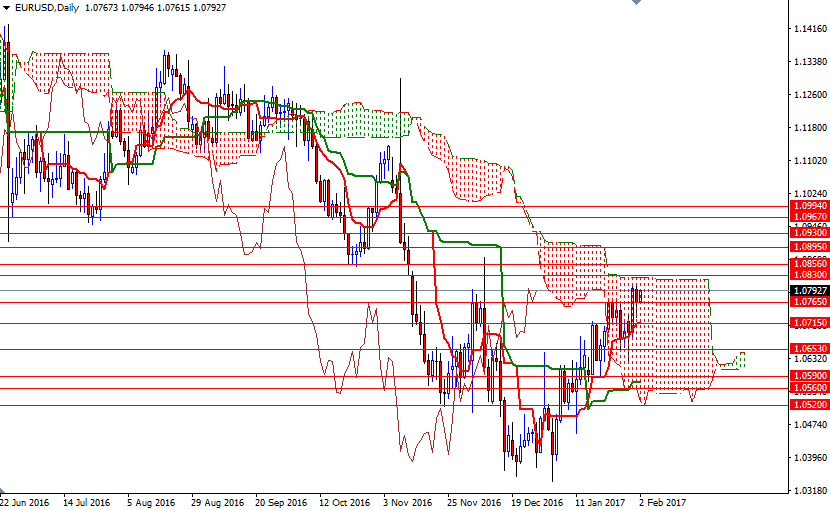This screenshot has width=830, height=510.
Task: Click the 20 Sep 2016 date label
Action: click(x=281, y=502)
